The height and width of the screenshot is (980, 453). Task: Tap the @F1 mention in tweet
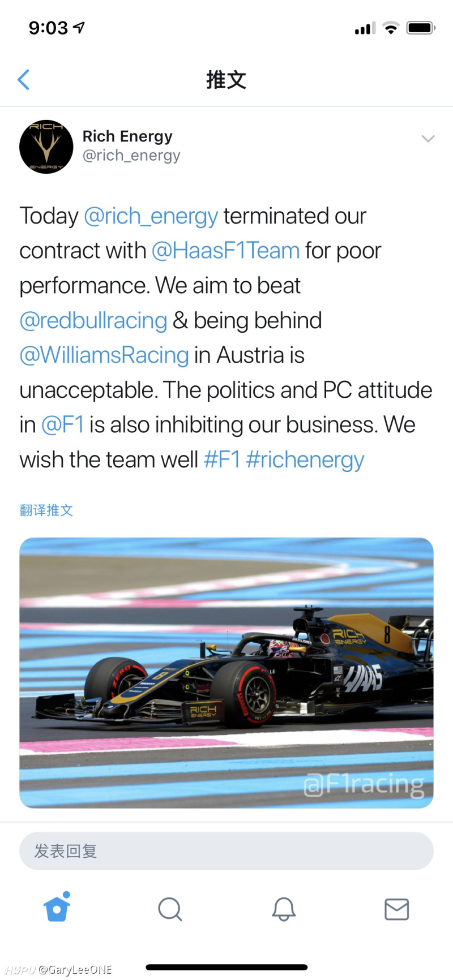point(63,425)
